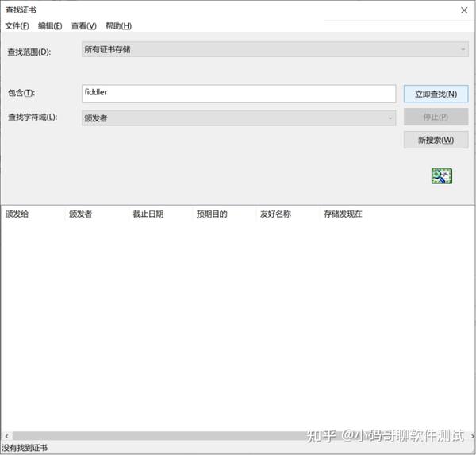Click the 新搜索(W) button

tap(436, 140)
